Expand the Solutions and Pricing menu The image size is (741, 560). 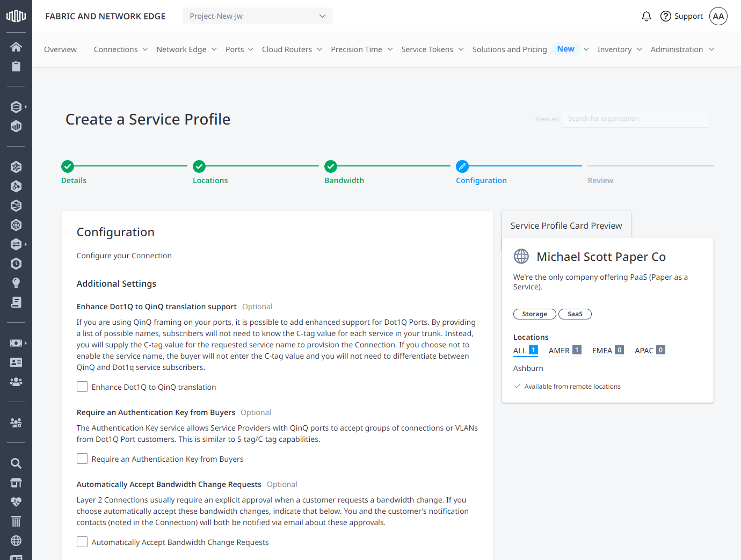tap(531, 49)
